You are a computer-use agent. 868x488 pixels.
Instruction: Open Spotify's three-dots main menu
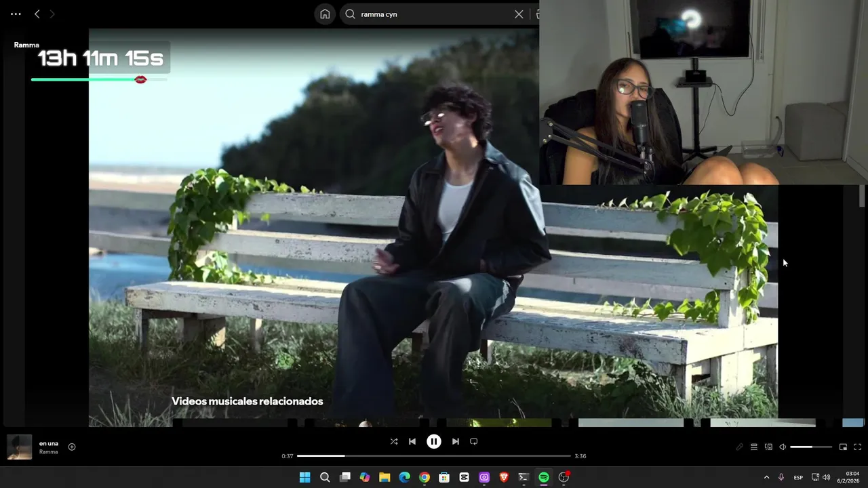coord(16,14)
